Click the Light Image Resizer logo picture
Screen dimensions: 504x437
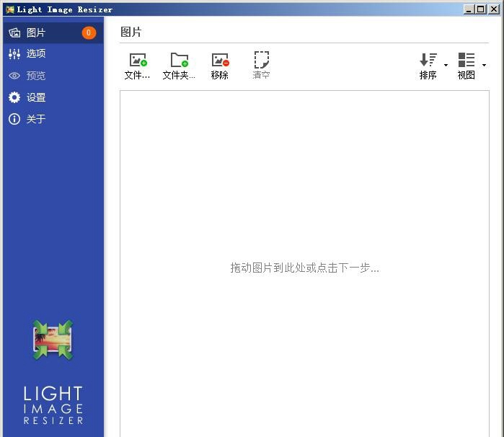click(x=53, y=340)
